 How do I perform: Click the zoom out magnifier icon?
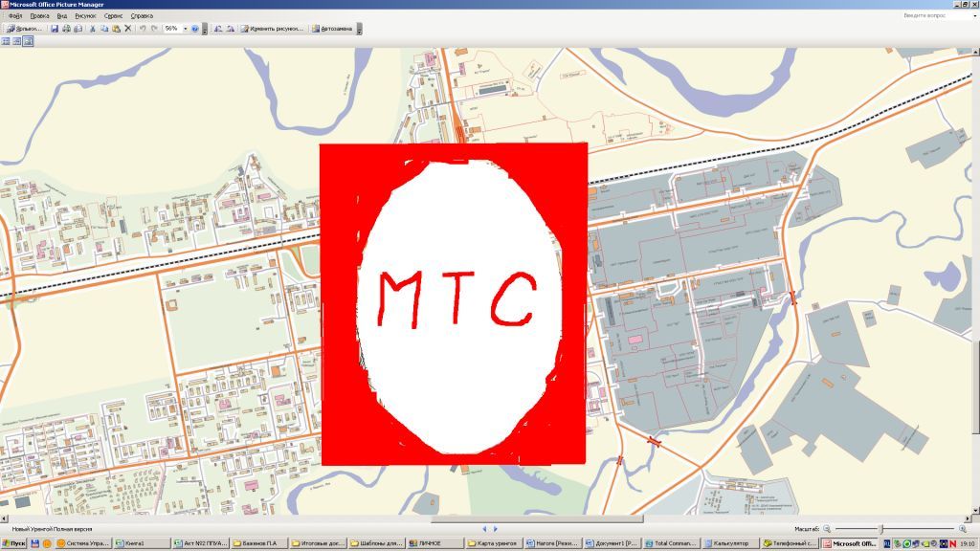point(827,529)
